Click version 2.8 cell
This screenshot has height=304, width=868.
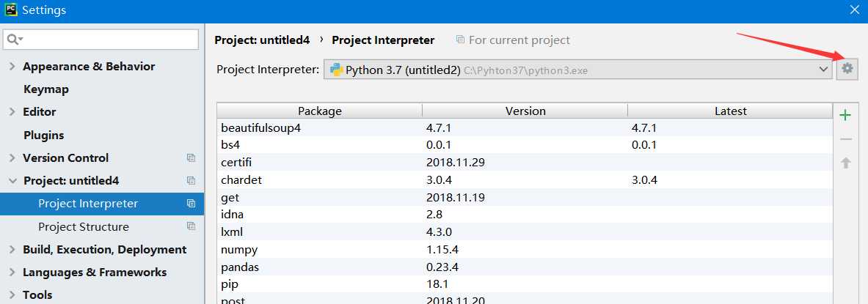434,215
